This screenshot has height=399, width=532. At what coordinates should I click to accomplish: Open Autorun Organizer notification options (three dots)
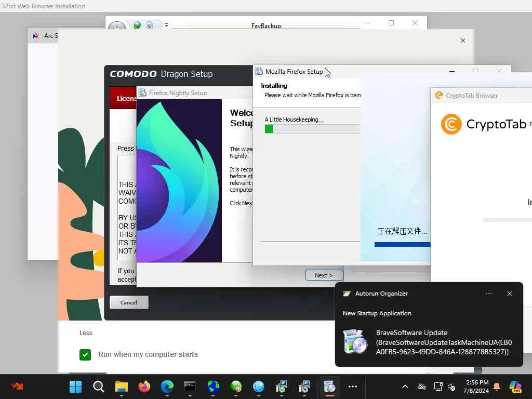pyautogui.click(x=488, y=294)
